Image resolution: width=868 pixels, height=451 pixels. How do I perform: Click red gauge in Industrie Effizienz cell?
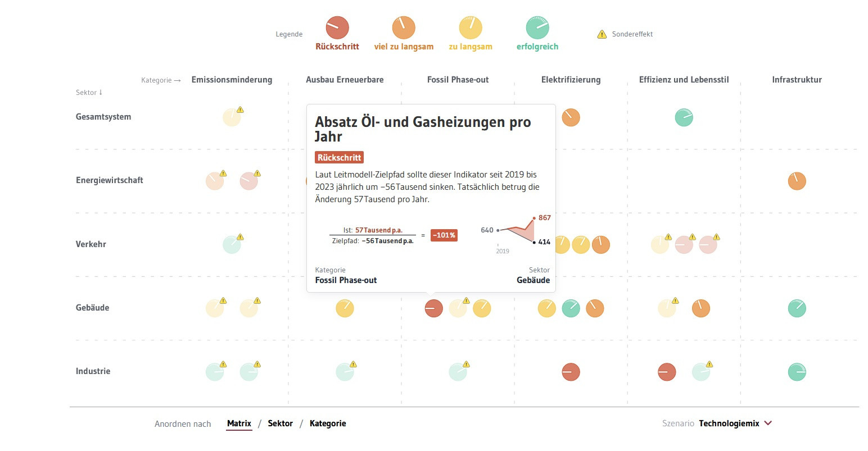tap(667, 372)
